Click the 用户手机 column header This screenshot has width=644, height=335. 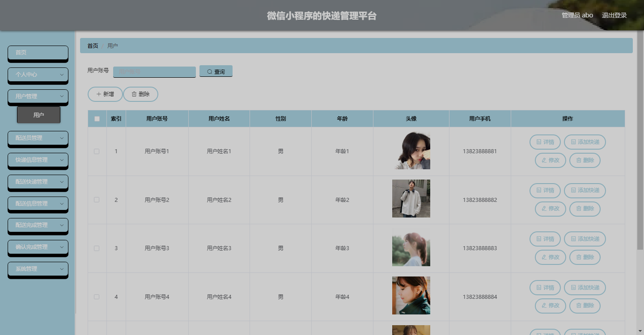(x=480, y=119)
